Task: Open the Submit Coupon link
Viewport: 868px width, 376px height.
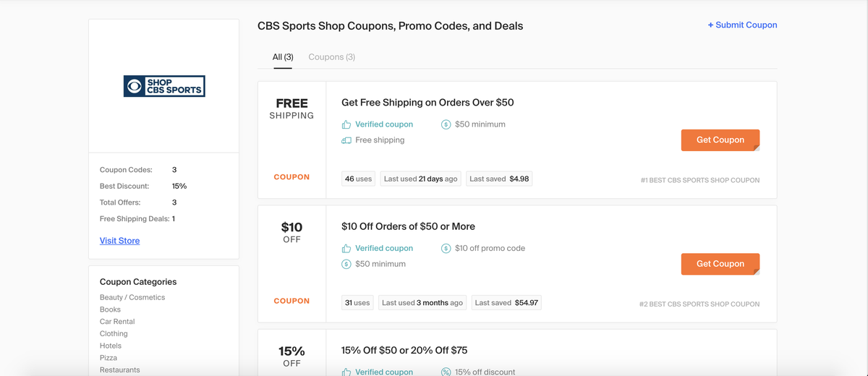Action: pos(742,25)
